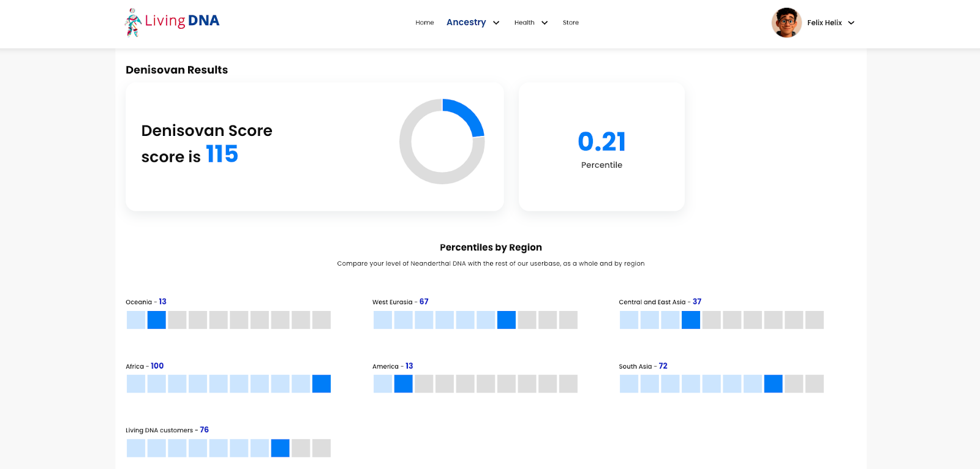Click highlighted block in Central and East Asia bar
980x469 pixels.
point(691,320)
